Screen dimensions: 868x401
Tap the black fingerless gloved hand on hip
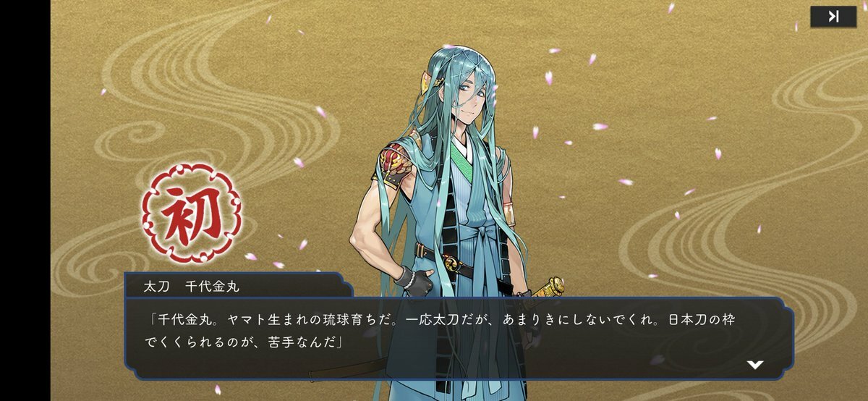417,277
